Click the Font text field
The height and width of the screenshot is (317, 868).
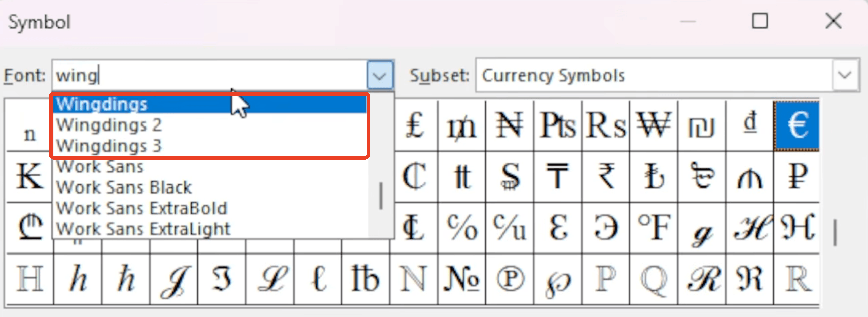pyautogui.click(x=209, y=76)
